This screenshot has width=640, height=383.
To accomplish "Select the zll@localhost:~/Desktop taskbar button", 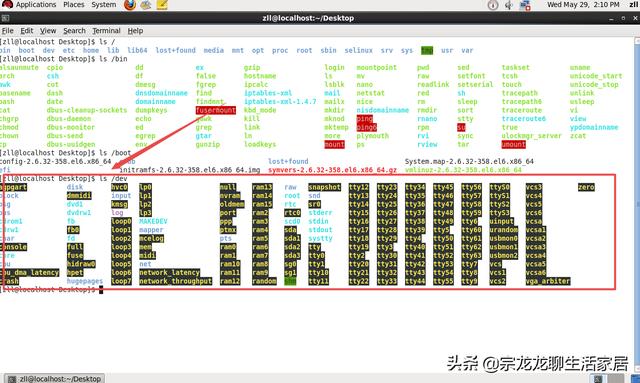I will tap(55, 379).
